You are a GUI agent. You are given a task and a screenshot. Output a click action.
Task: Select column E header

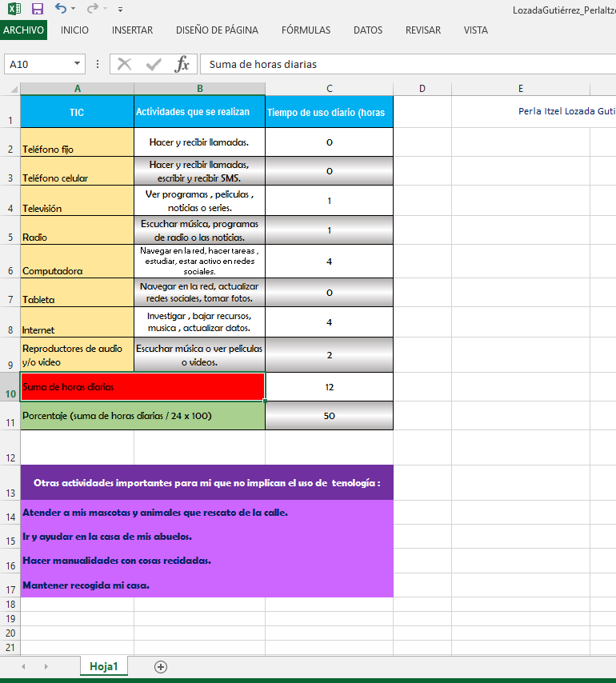(521, 89)
